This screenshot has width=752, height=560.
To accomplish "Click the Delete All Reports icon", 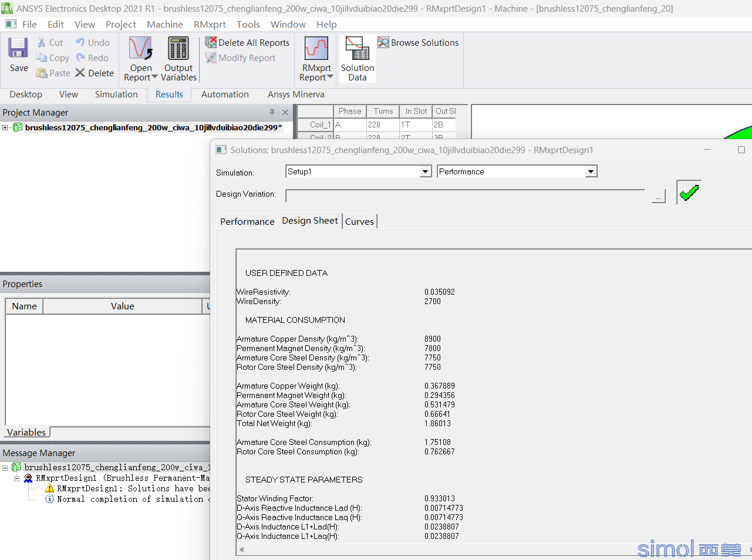I will (x=211, y=42).
